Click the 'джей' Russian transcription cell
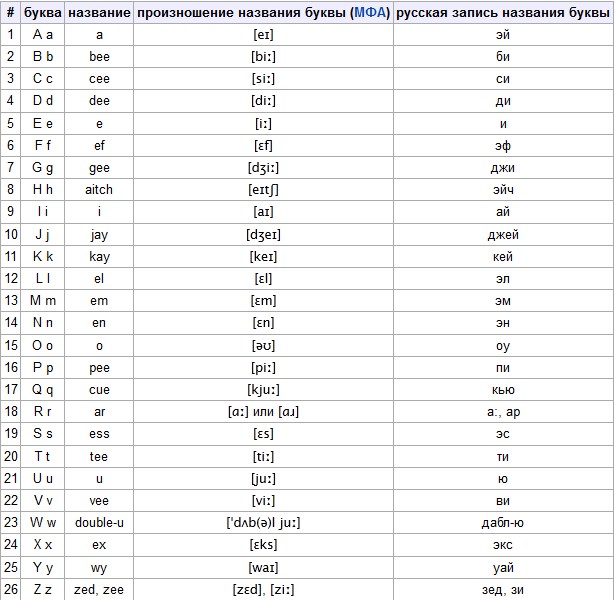Image resolution: width=614 pixels, height=600 pixels. 503,234
